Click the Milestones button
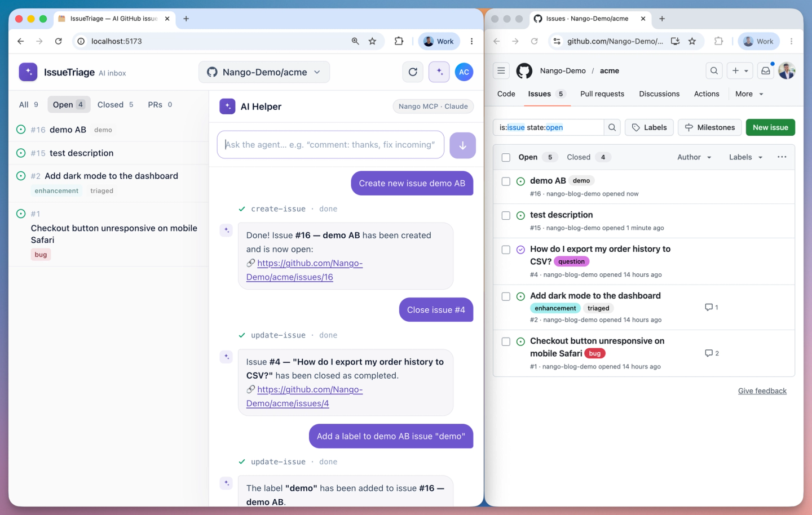812x515 pixels. [710, 127]
